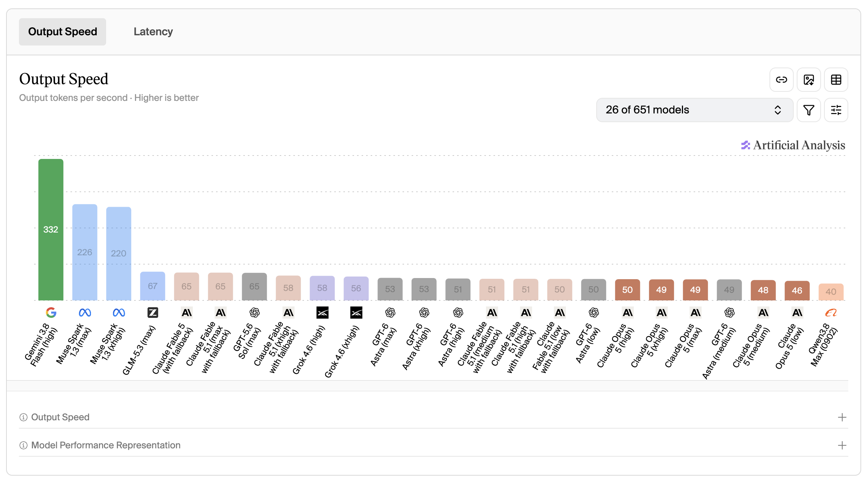Click the OpenAI logo for GPT-5.6 Sol (max)

(x=254, y=313)
